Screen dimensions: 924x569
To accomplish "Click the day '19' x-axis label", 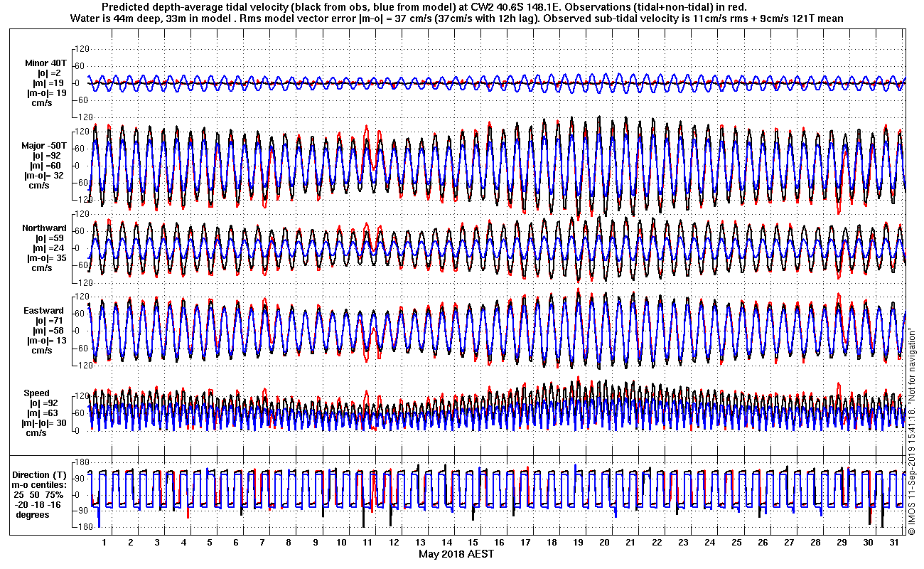I will click(578, 543).
